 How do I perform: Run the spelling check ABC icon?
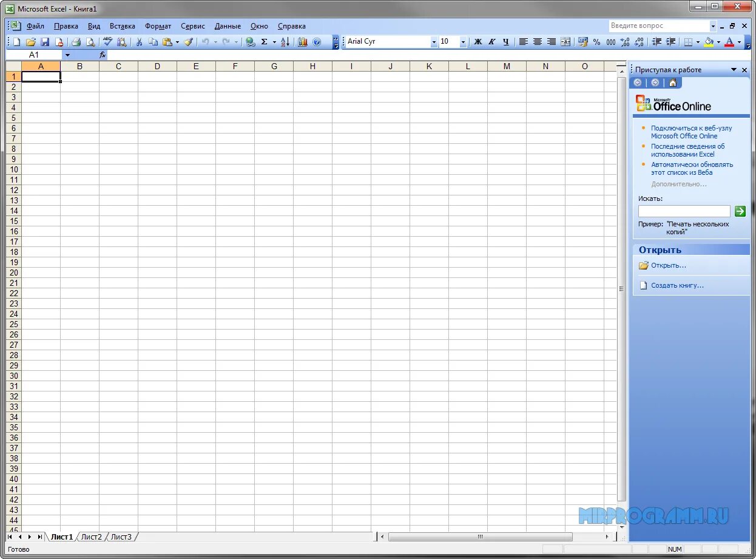[107, 42]
